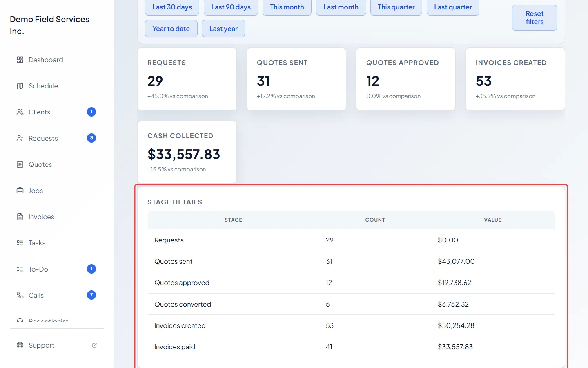Apply the Last quarter filter

pos(453,7)
